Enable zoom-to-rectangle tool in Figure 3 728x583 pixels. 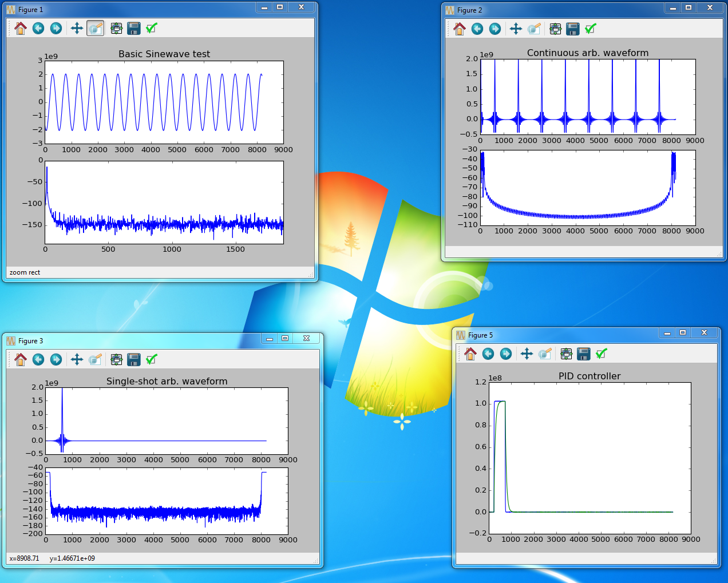point(95,359)
